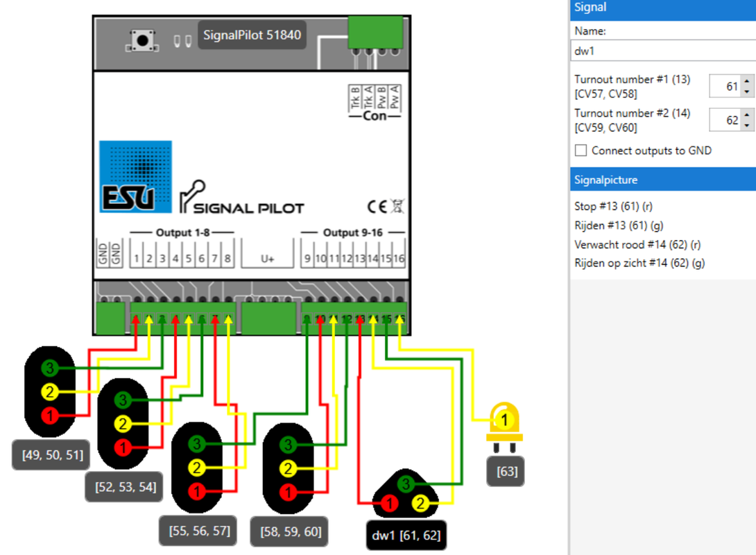Click yellow lamp 2 of dwarf signal dw1
This screenshot has width=756, height=555.
tap(420, 504)
